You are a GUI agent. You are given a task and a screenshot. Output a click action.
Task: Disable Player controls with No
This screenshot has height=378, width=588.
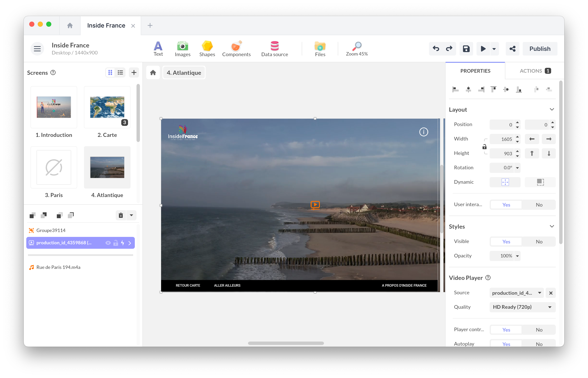(539, 330)
